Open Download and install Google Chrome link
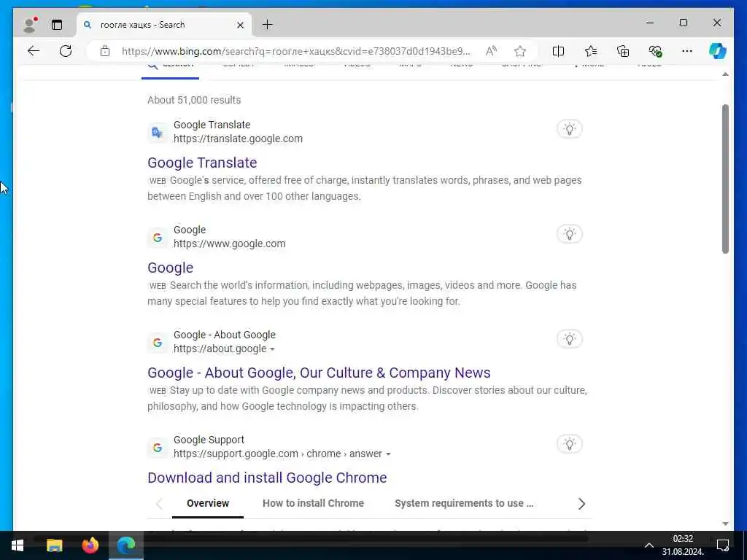Viewport: 747px width, 560px height. pos(267,478)
